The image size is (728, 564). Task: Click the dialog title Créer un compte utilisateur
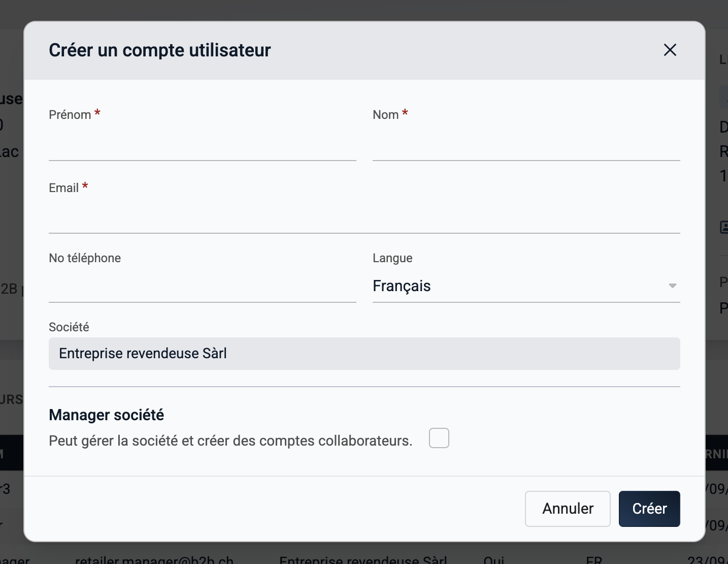(x=159, y=50)
